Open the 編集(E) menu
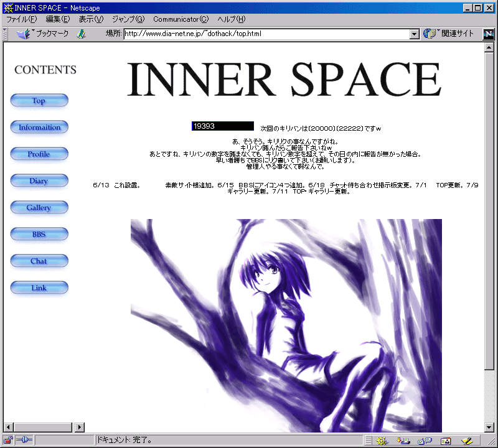Viewport: 498px width, 448px height. point(57,19)
